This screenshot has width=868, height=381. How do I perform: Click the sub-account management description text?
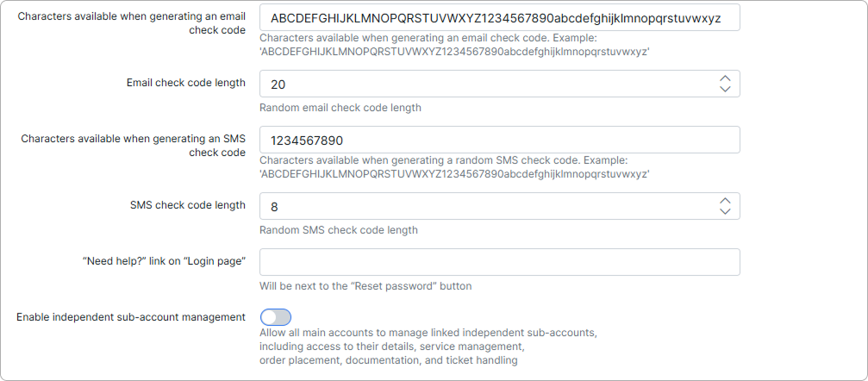(x=428, y=347)
